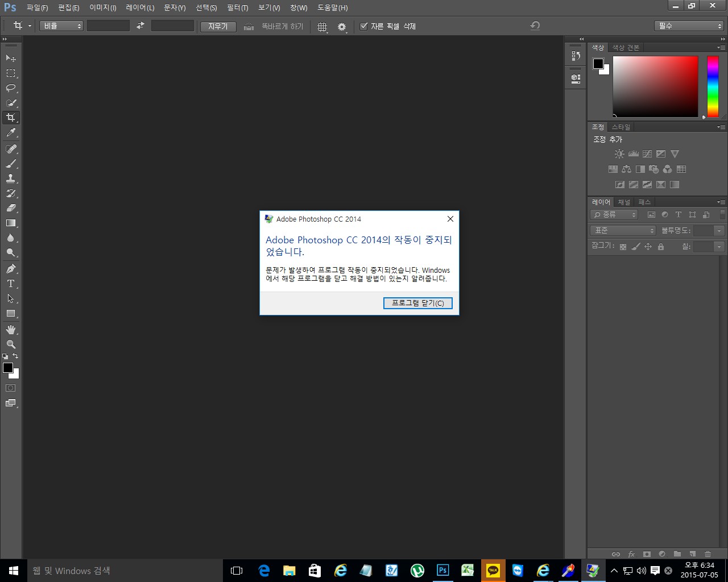The width and height of the screenshot is (728, 582).
Task: Click the Color panel foreground swatch
Action: click(x=598, y=64)
